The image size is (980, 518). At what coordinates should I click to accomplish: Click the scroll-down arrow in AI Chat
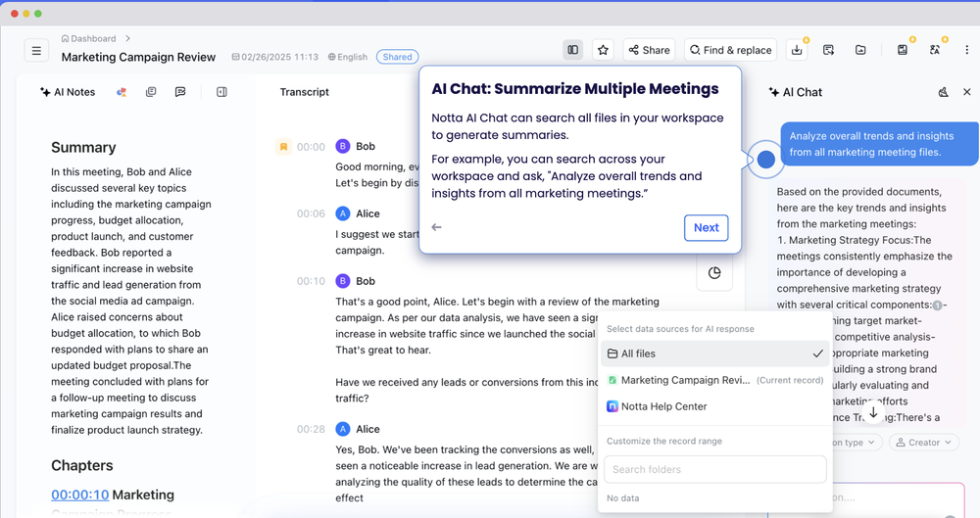pyautogui.click(x=873, y=413)
